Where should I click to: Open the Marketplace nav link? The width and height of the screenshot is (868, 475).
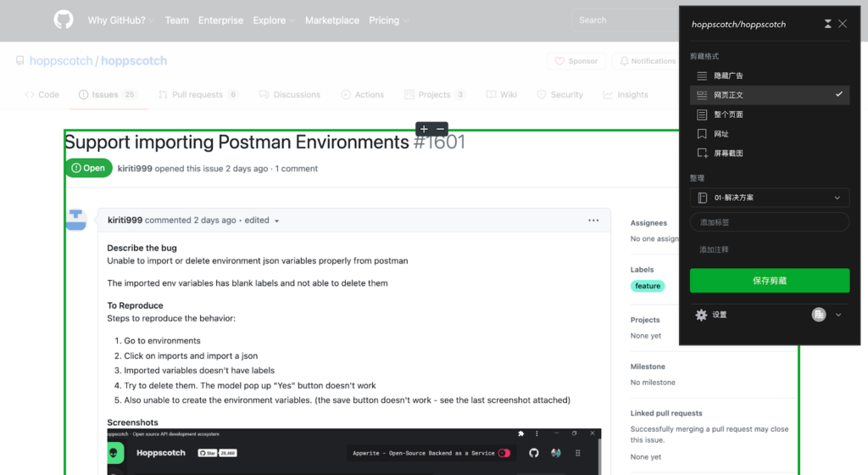click(332, 20)
